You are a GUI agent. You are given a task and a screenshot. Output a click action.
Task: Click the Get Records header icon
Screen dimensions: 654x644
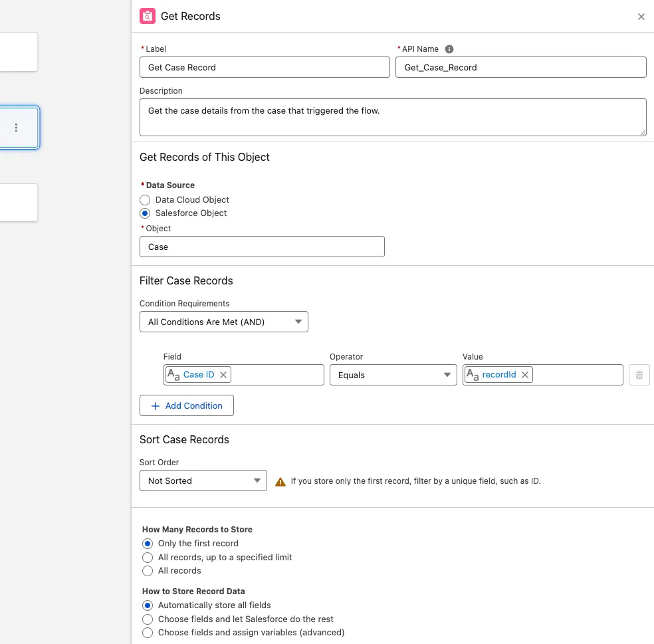(148, 17)
